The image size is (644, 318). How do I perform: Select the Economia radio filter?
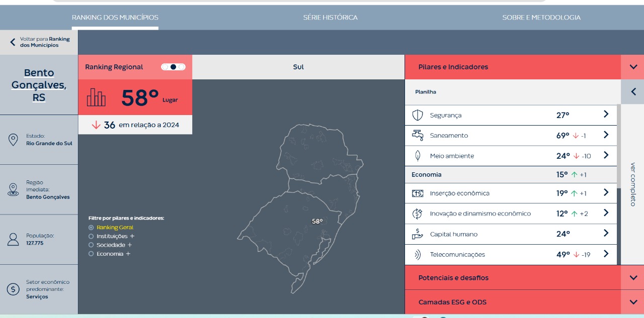tap(91, 254)
